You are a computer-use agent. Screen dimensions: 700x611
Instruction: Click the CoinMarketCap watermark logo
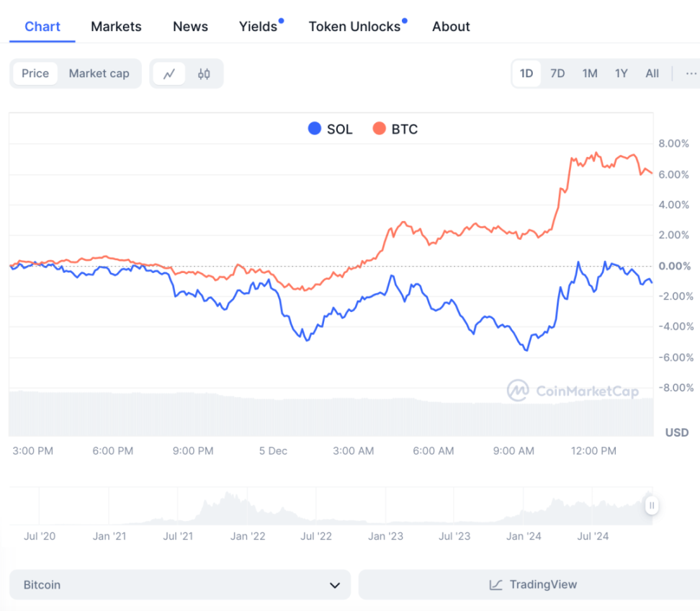coord(518,391)
